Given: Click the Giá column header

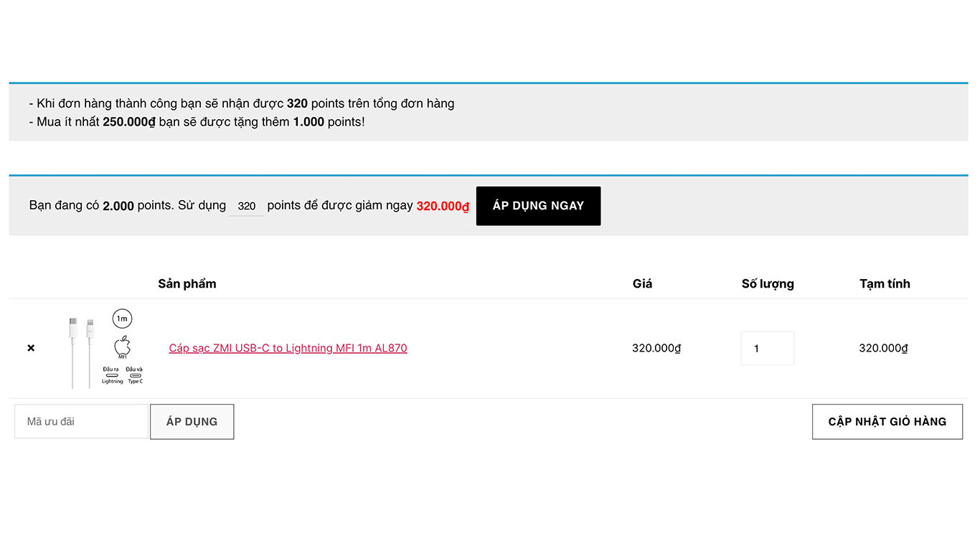Looking at the screenshot, I should pos(642,283).
